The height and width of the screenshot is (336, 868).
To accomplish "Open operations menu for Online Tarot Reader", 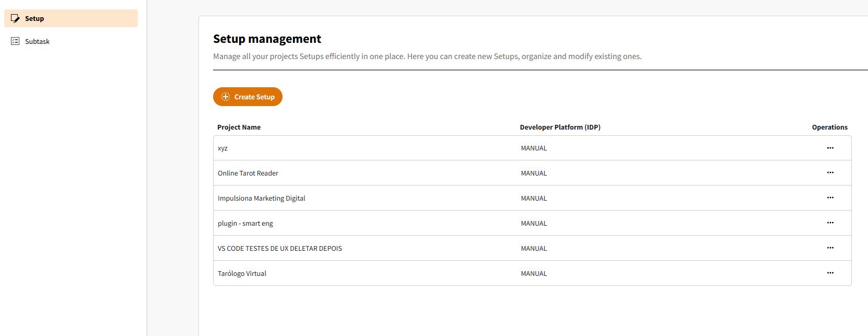I will pos(830,173).
